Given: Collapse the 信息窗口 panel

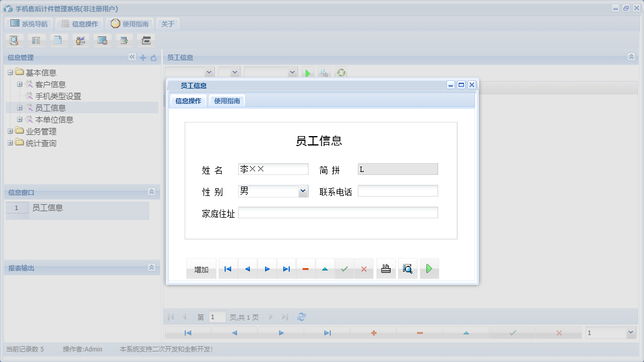Looking at the screenshot, I should pos(151,192).
